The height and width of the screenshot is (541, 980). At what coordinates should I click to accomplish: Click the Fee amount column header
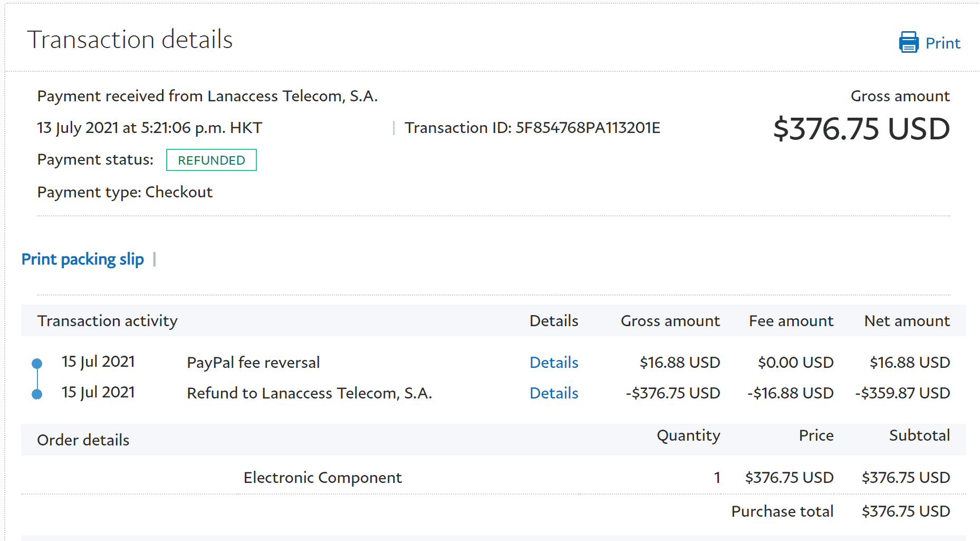pos(791,321)
